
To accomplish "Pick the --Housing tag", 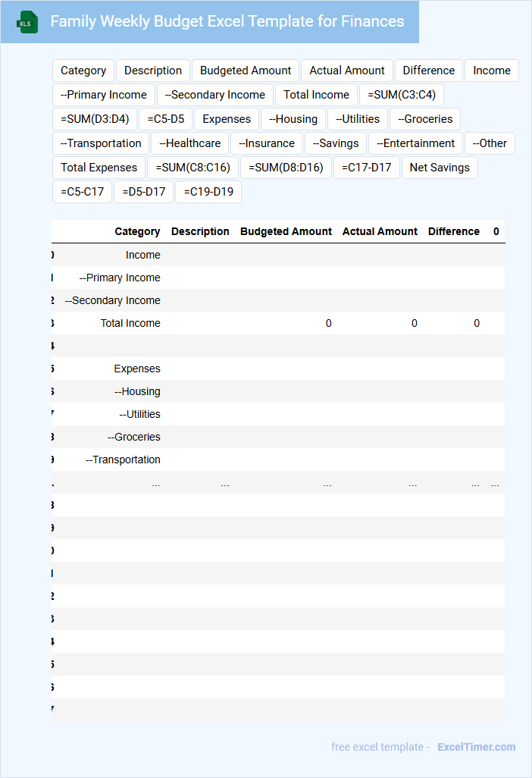I will (x=293, y=119).
